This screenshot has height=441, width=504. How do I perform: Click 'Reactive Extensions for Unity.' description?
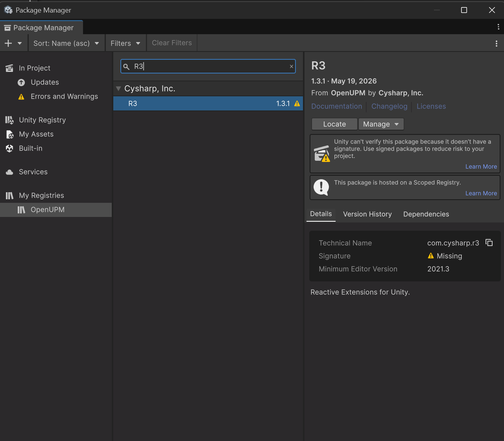[360, 292]
